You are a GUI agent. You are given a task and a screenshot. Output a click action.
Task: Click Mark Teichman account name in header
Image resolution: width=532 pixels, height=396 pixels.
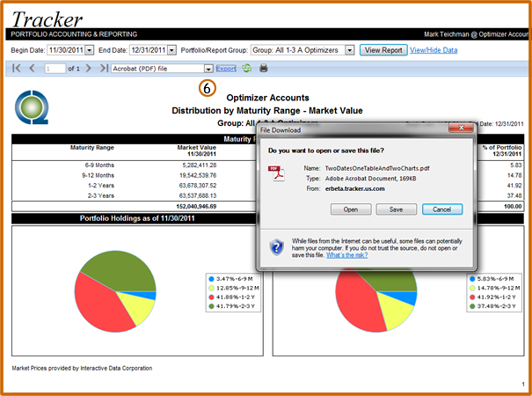click(476, 34)
